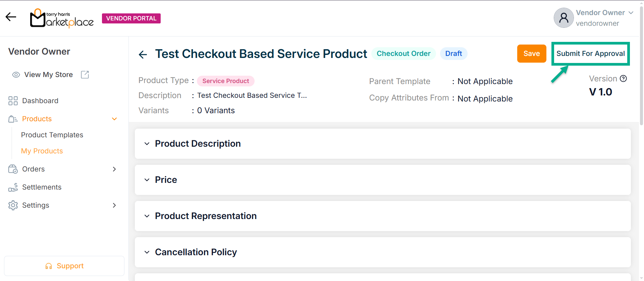This screenshot has width=644, height=281.
Task: Click the eye icon next to View My Store
Action: [x=16, y=75]
